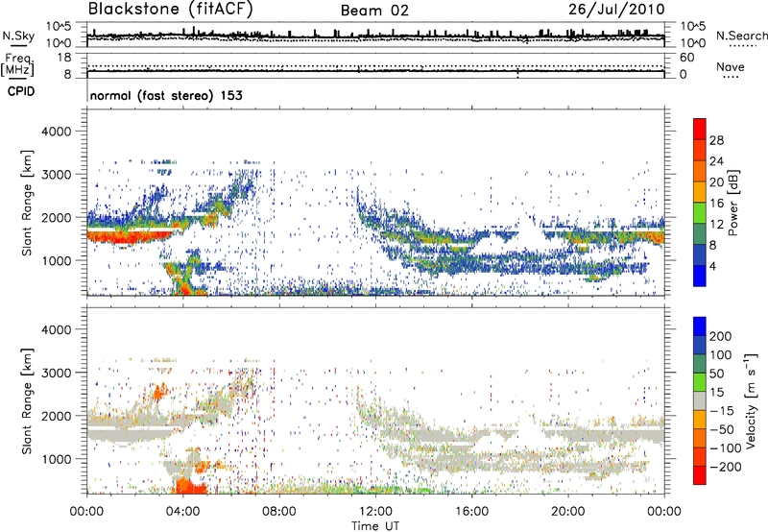Click the 'Velocity [m s-1]' colorbar label
The image size is (768, 532).
click(751, 400)
